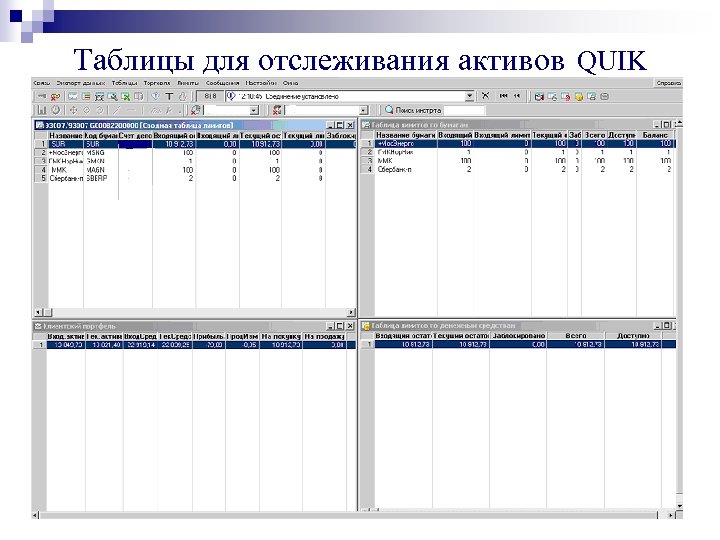Screen dimensions: 720x540
Task: Click the person icon with red cross
Action: pos(277,110)
